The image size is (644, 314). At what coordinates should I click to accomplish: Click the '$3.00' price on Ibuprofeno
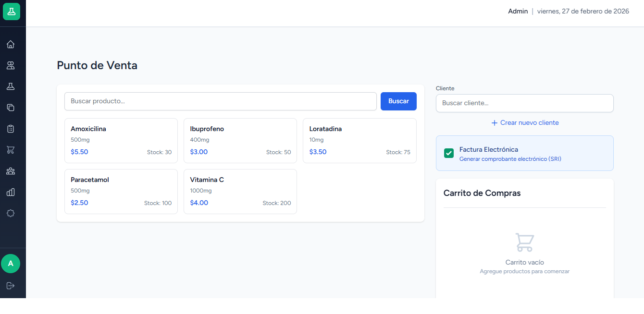199,152
